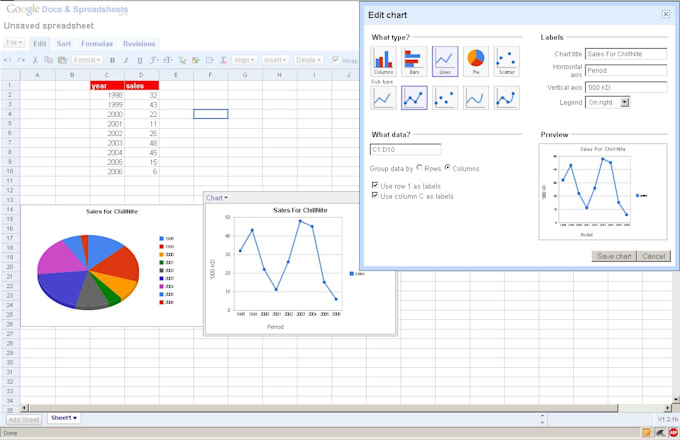Toggle Bold formatting
The height and width of the screenshot is (440, 680).
click(x=112, y=60)
